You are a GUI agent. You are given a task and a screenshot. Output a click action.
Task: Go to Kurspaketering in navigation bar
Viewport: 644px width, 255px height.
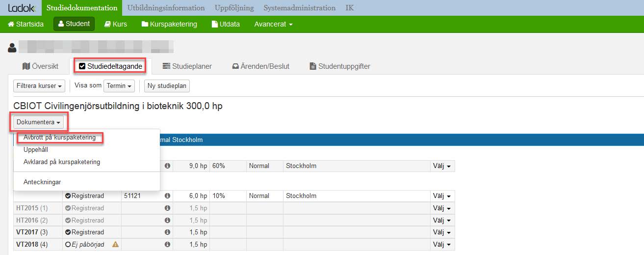point(169,24)
